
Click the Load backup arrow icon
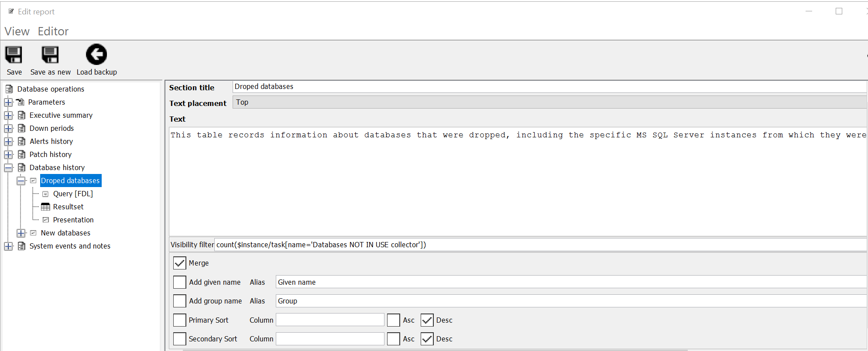coord(96,55)
